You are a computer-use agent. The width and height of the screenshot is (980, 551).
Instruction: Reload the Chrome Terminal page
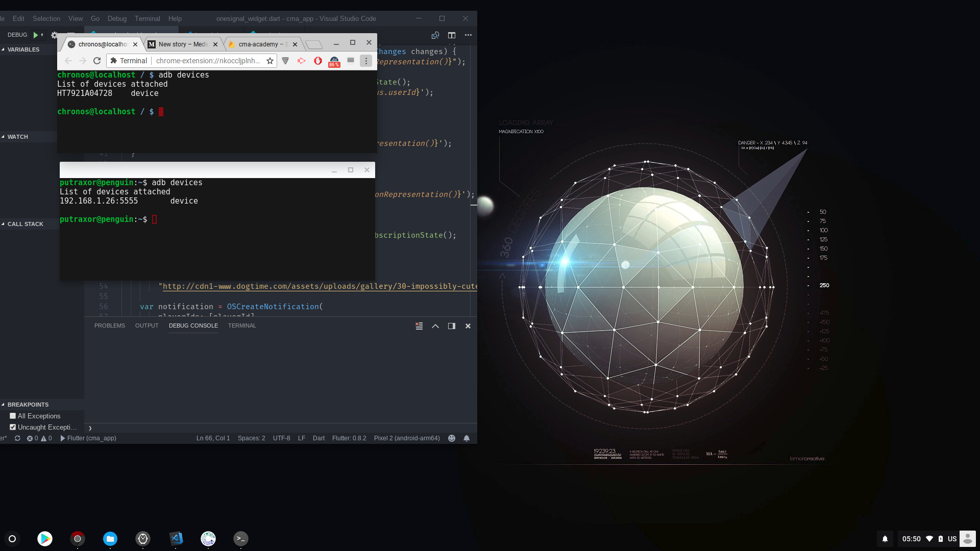point(97,61)
